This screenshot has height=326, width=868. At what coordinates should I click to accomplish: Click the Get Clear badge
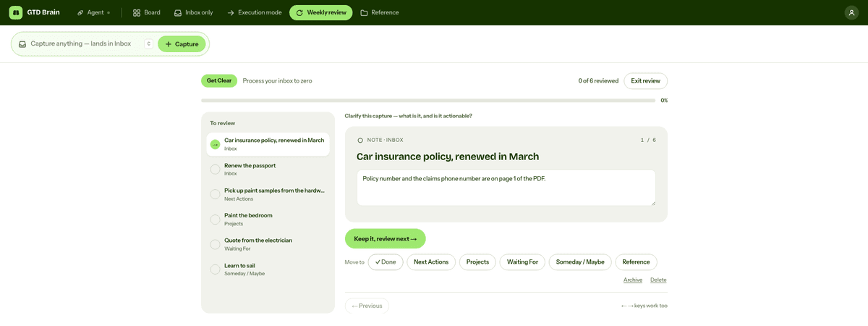coord(219,80)
